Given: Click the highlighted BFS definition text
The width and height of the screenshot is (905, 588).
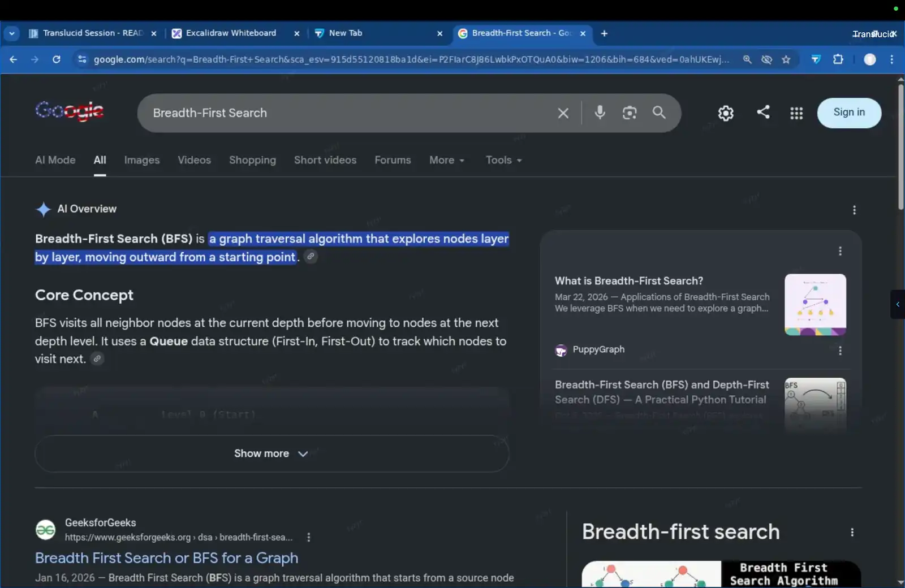Looking at the screenshot, I should 271,248.
